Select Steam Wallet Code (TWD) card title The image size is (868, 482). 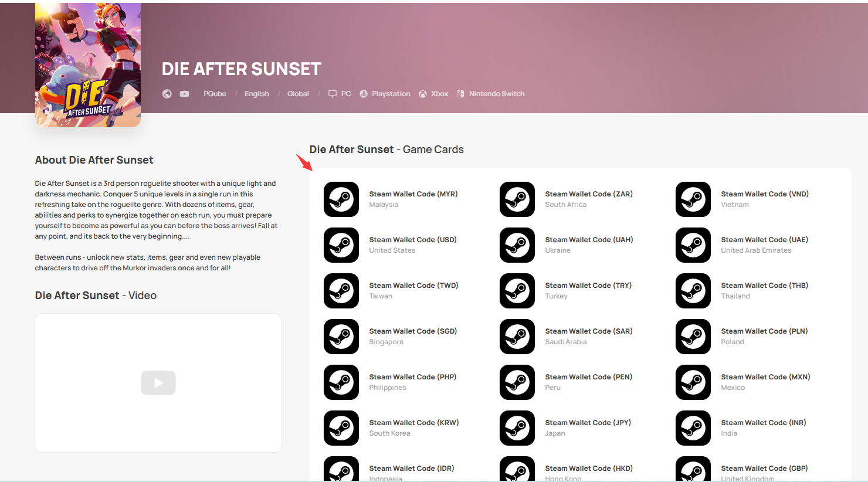(x=413, y=286)
